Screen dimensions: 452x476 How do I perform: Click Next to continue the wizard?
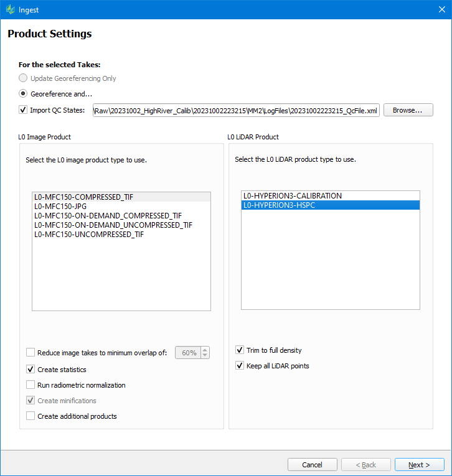click(x=419, y=465)
